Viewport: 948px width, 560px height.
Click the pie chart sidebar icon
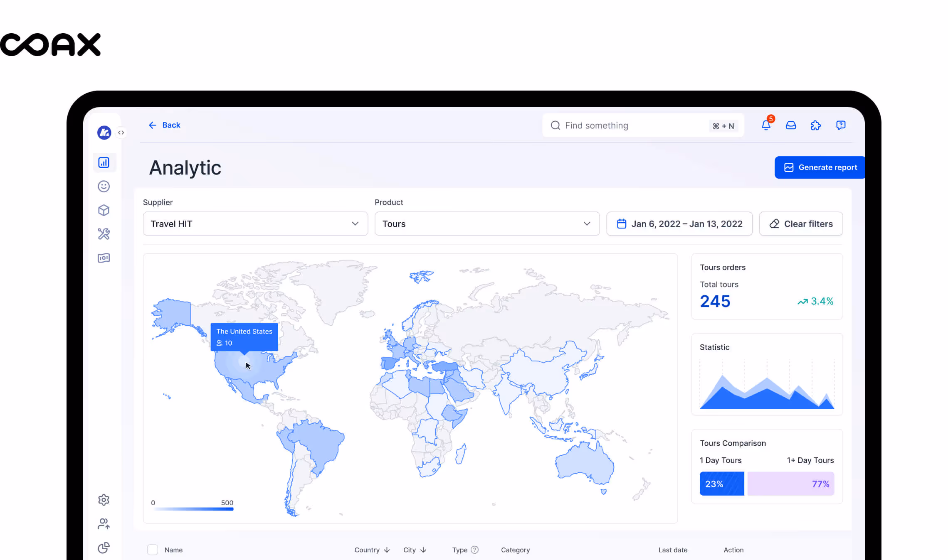[104, 548]
